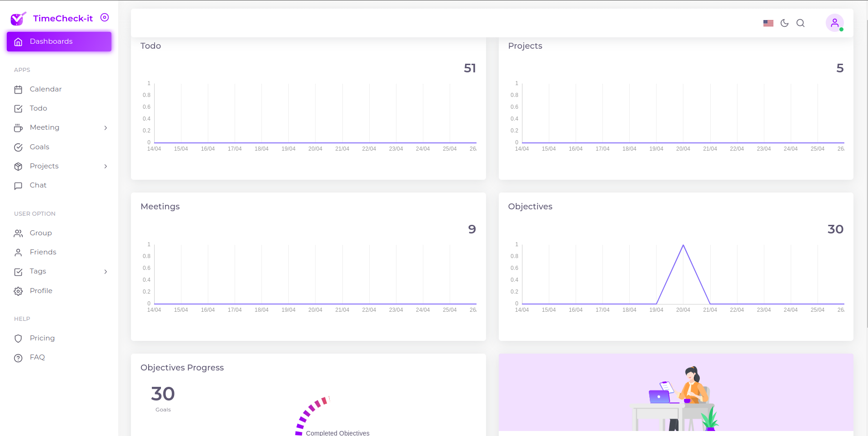868x436 pixels.
Task: Click the Todo count showing 51
Action: pyautogui.click(x=471, y=68)
